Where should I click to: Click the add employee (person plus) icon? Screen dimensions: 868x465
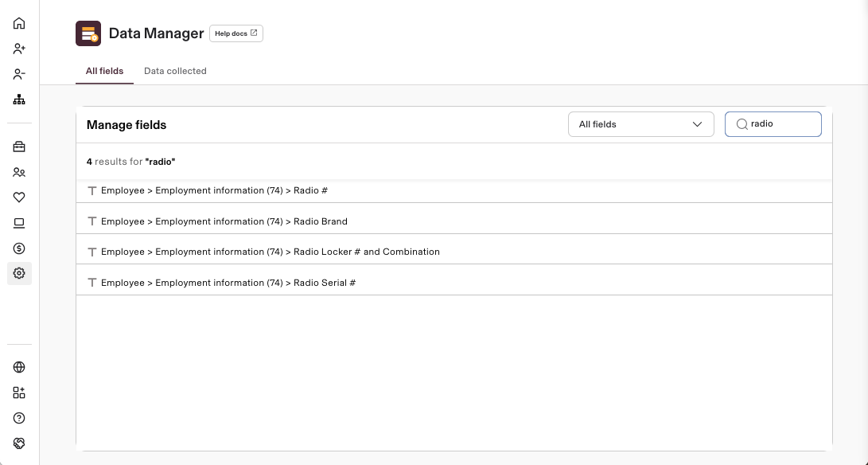coord(19,49)
